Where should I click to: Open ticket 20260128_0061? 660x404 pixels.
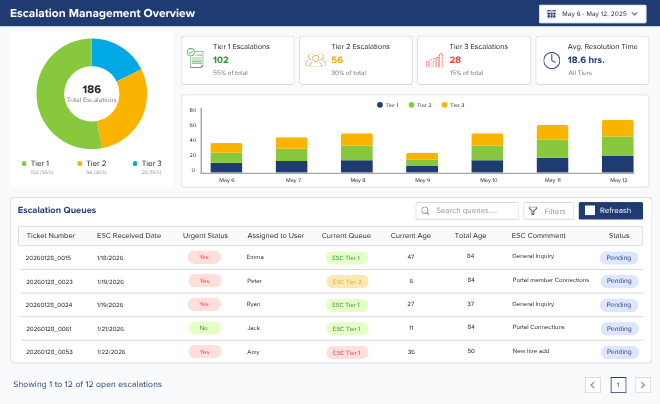coord(49,329)
